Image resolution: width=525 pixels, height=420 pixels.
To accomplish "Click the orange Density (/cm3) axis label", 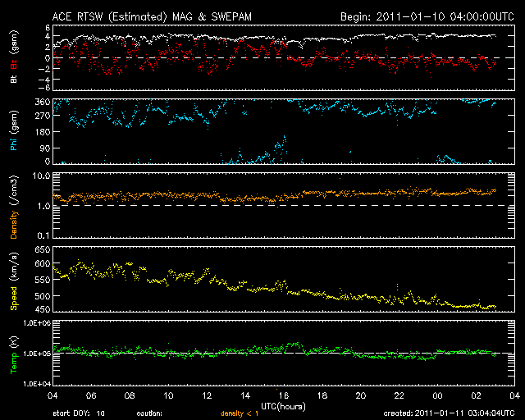I will click(x=15, y=211).
